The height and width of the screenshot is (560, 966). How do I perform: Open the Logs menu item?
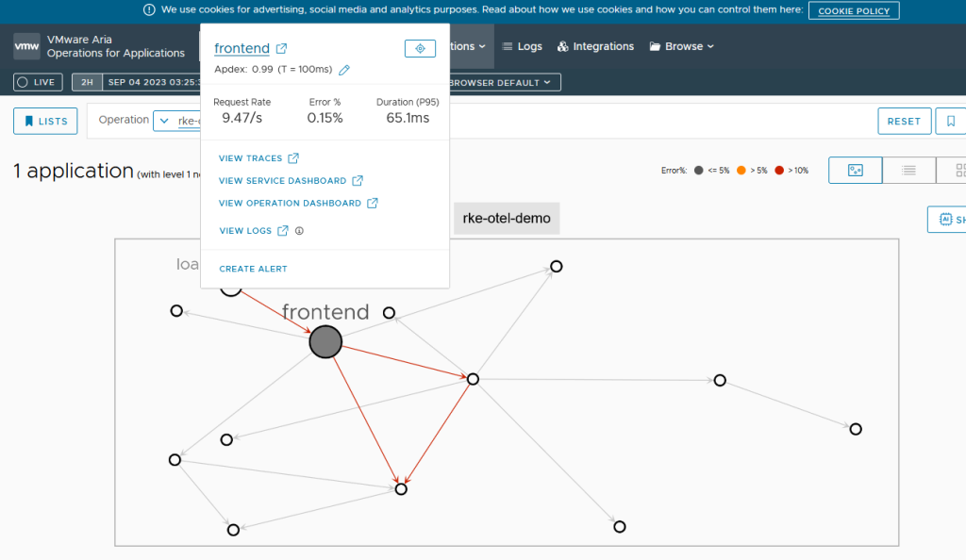point(522,46)
